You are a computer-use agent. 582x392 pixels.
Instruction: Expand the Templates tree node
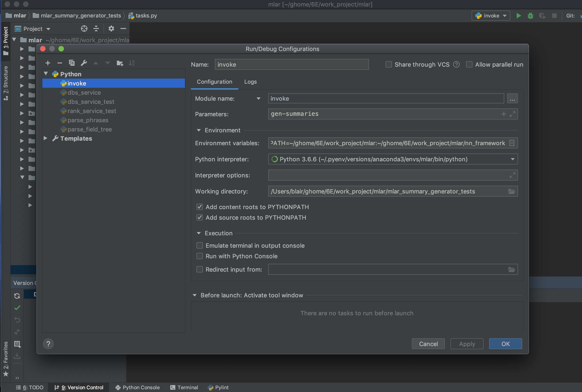46,138
